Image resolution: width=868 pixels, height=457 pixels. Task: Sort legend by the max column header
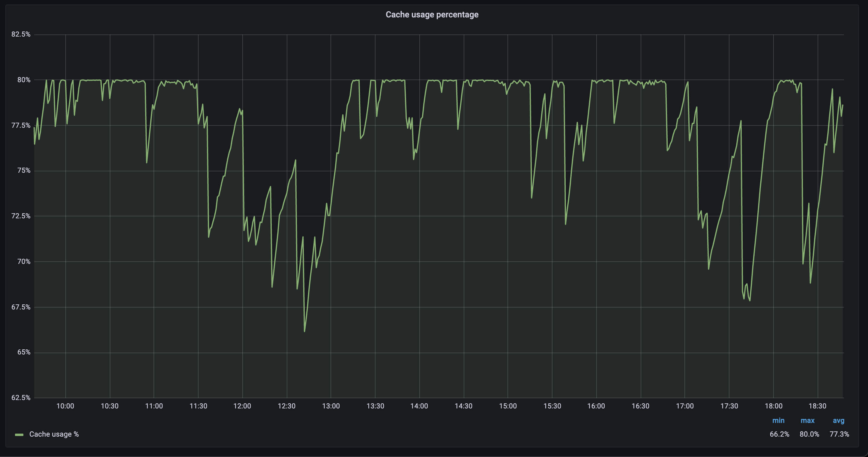pyautogui.click(x=807, y=420)
